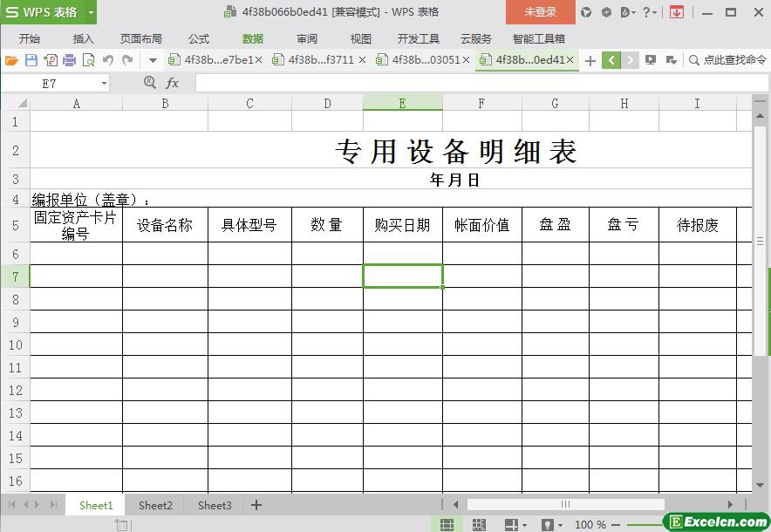Click the print preview icon

click(x=89, y=60)
